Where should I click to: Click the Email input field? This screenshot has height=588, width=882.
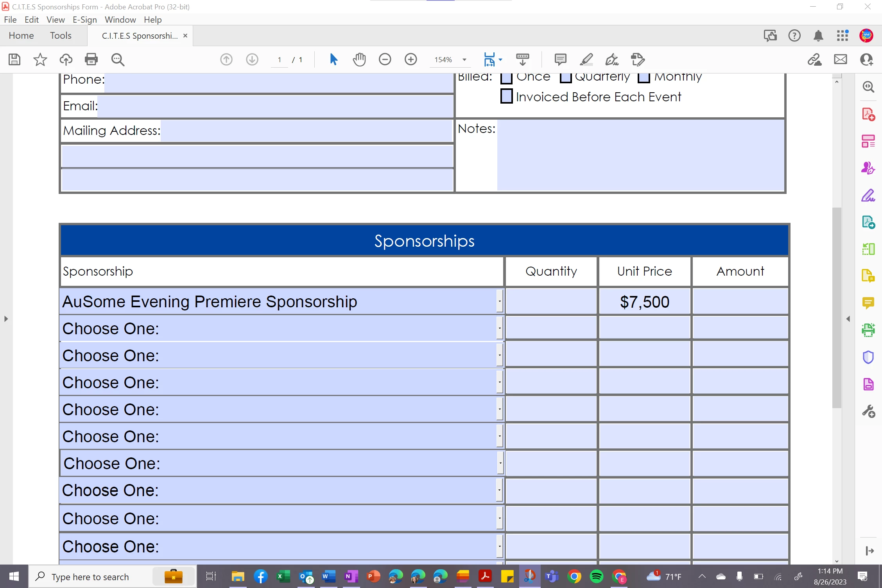[x=275, y=106]
